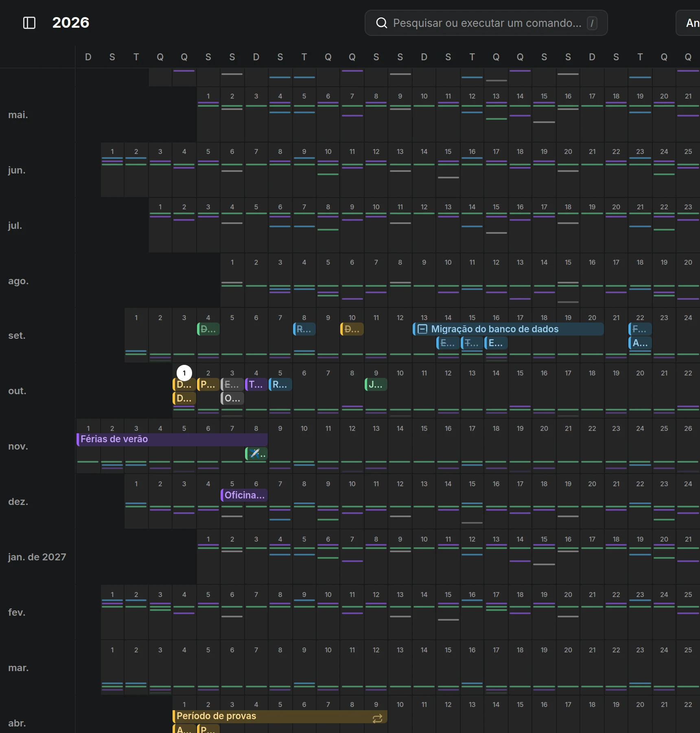The image size is (700, 733).
Task: Open the green J... event on October 9
Action: coord(376,384)
